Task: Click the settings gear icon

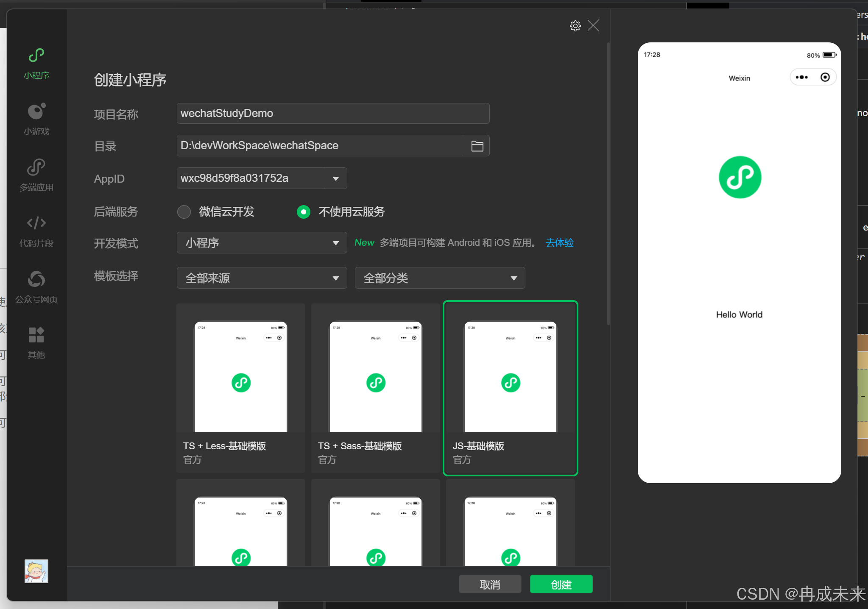Action: (575, 26)
